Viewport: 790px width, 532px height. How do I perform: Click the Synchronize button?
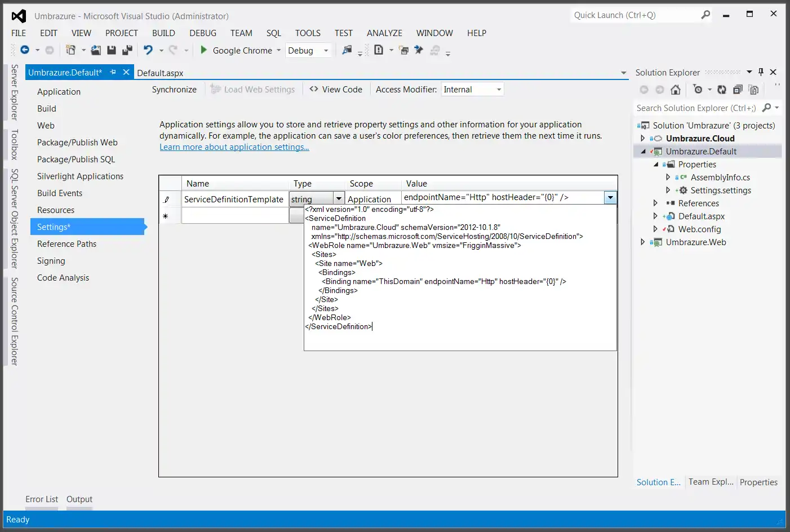[174, 89]
